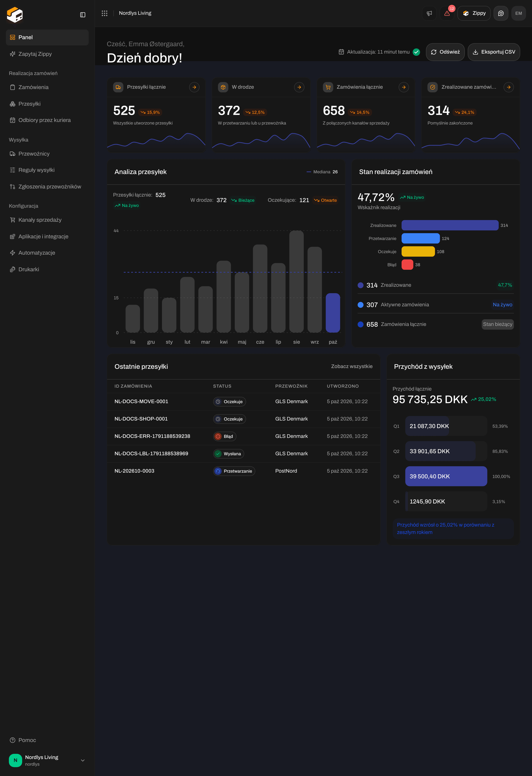Open Kanały sprzedaży
Image resolution: width=532 pixels, height=776 pixels.
[x=47, y=220]
